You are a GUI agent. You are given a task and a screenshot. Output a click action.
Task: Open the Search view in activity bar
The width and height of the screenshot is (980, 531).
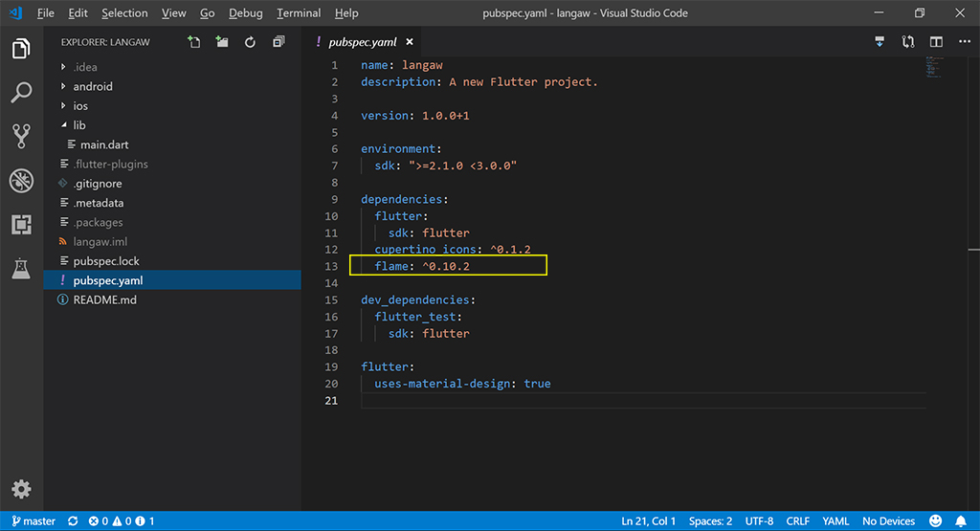click(21, 93)
